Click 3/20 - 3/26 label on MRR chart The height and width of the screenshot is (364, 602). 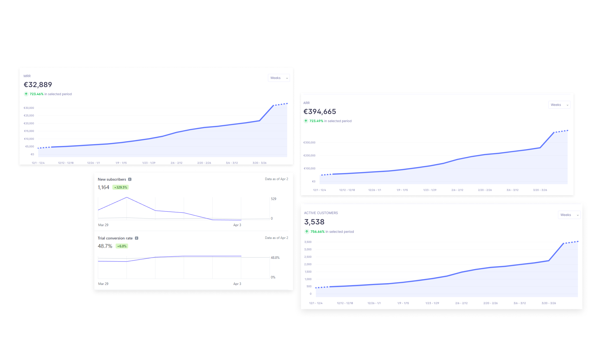click(259, 163)
